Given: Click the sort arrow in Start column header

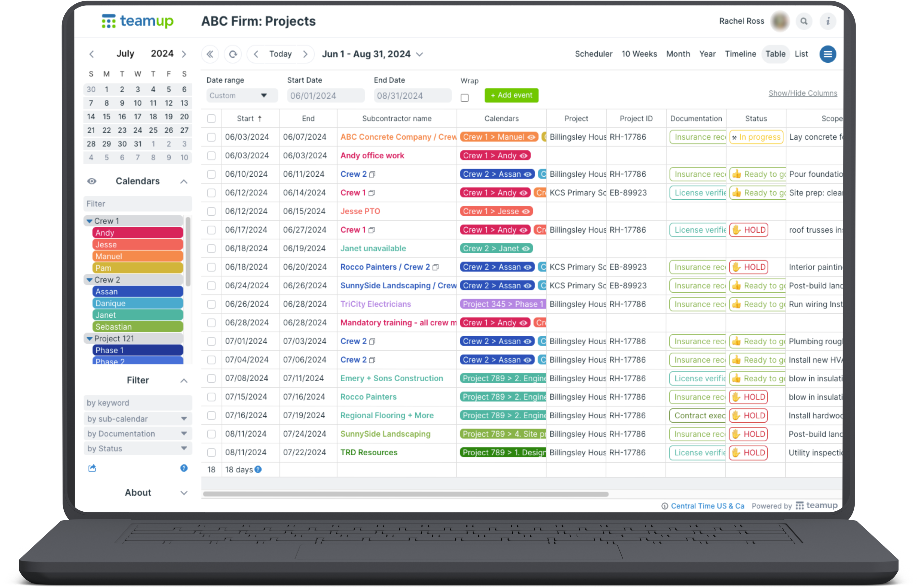Looking at the screenshot, I should (x=260, y=119).
